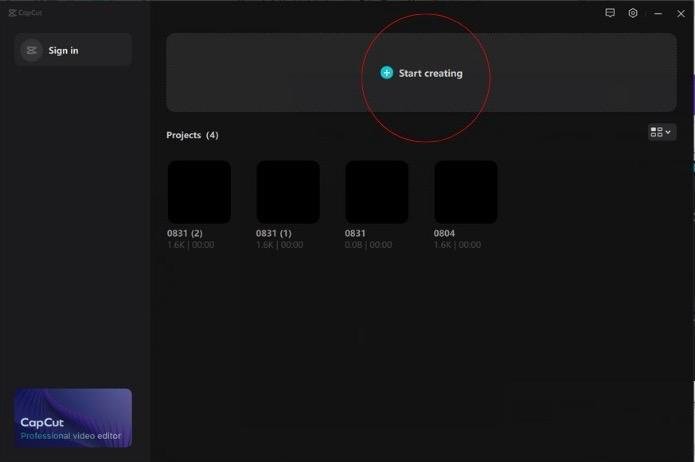Open the Sign in panel
Viewport: 695px width, 462px height.
click(73, 50)
